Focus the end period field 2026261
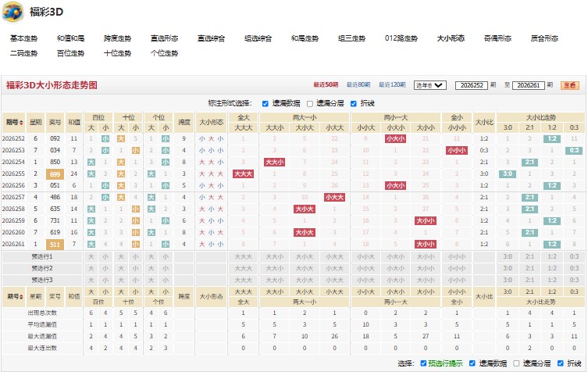 click(529, 85)
